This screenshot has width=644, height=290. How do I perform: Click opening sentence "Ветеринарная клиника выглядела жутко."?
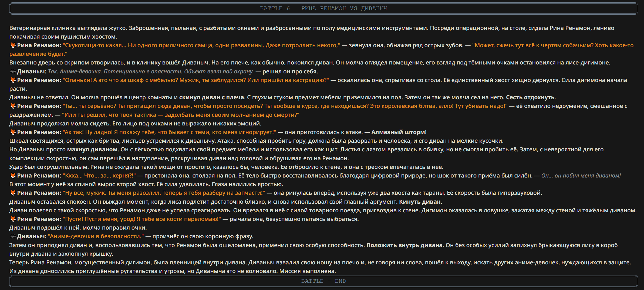[x=68, y=28]
